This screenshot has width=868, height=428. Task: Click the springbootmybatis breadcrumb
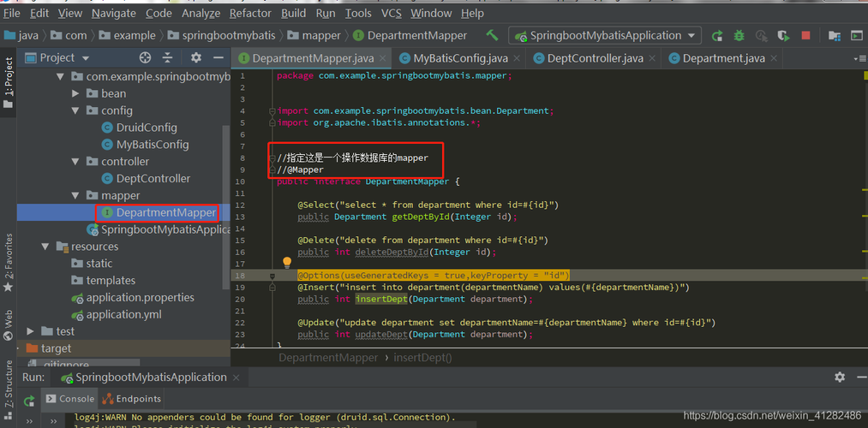pyautogui.click(x=221, y=36)
